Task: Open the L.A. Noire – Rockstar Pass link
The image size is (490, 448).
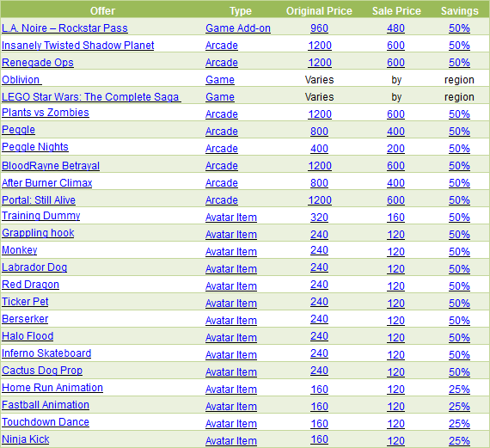Action: click(x=64, y=28)
